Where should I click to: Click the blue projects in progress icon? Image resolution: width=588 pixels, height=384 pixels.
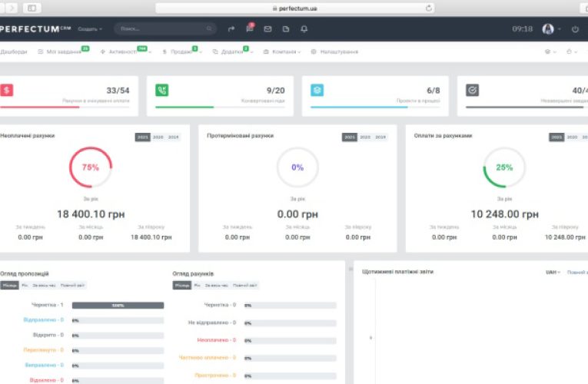[317, 91]
